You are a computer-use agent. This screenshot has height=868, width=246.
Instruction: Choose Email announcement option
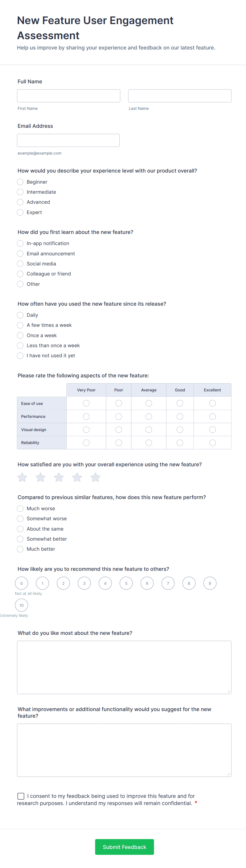20,254
